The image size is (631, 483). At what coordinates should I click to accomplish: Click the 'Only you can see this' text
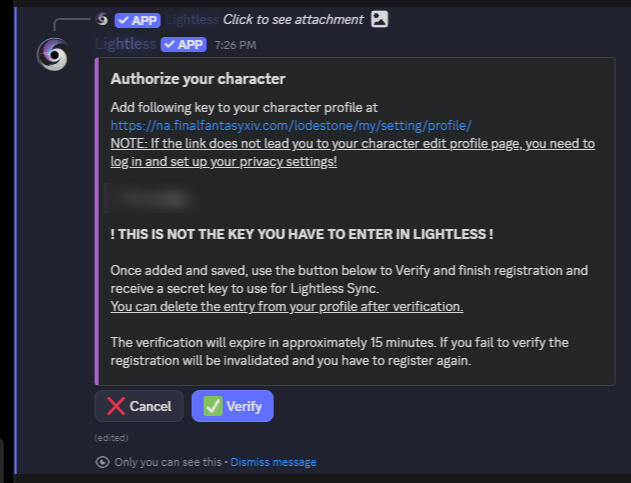click(x=170, y=462)
